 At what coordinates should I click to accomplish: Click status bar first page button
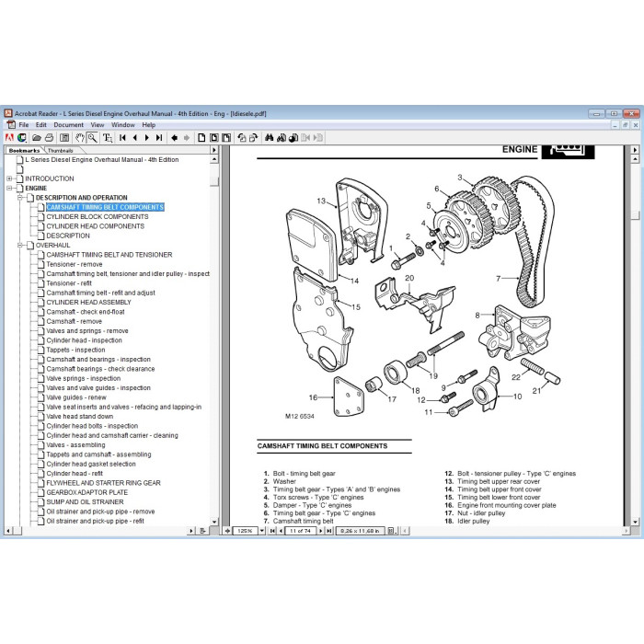click(272, 531)
